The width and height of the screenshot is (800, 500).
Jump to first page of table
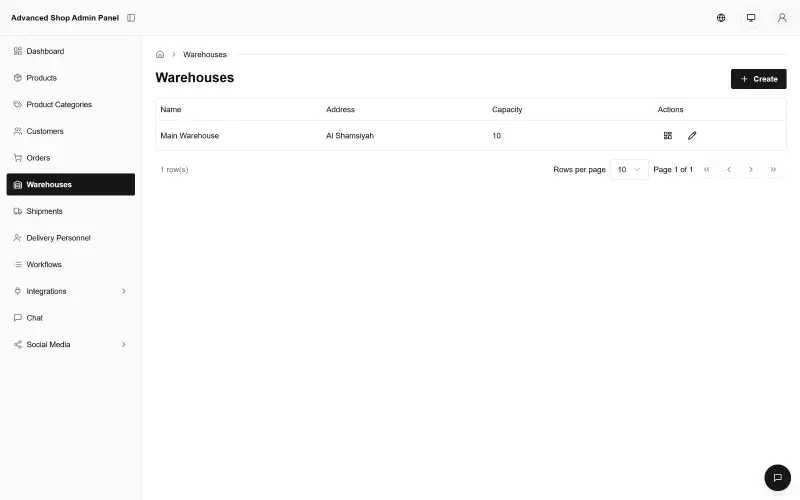tap(706, 169)
